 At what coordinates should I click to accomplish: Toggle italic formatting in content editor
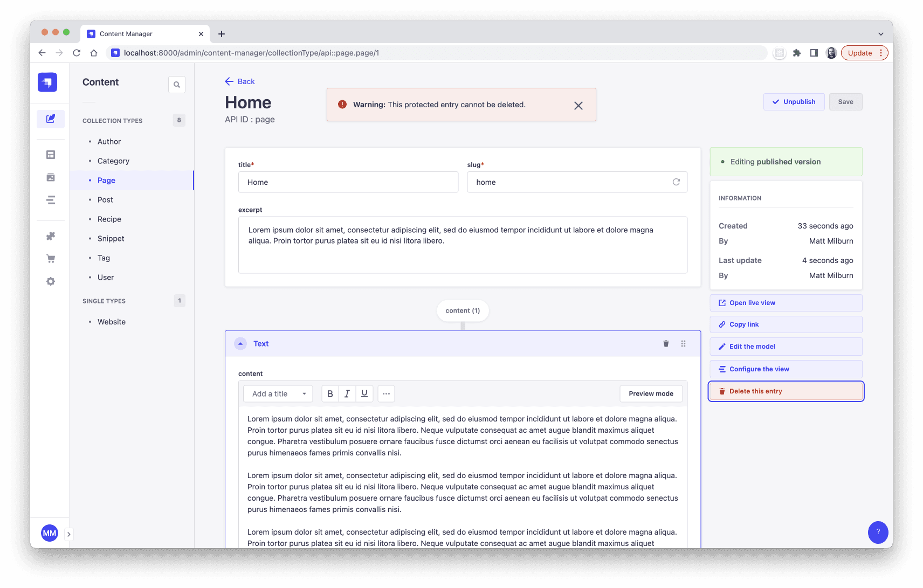pyautogui.click(x=347, y=394)
